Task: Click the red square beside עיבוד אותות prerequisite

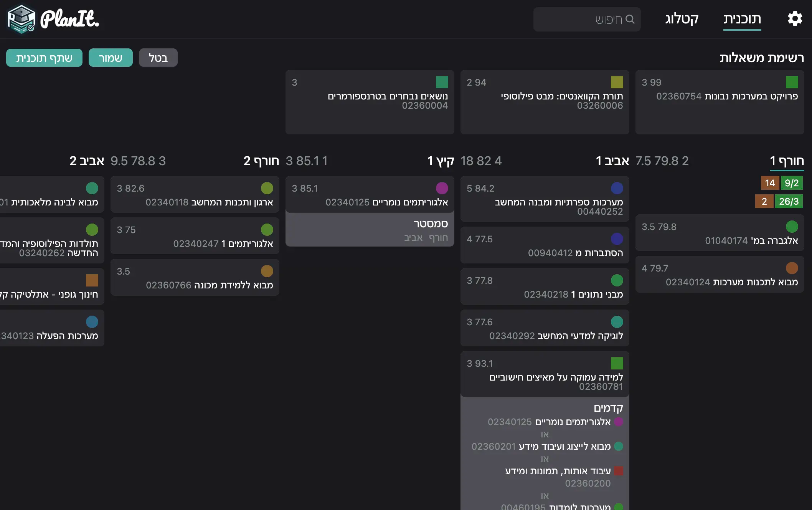Action: pos(618,471)
